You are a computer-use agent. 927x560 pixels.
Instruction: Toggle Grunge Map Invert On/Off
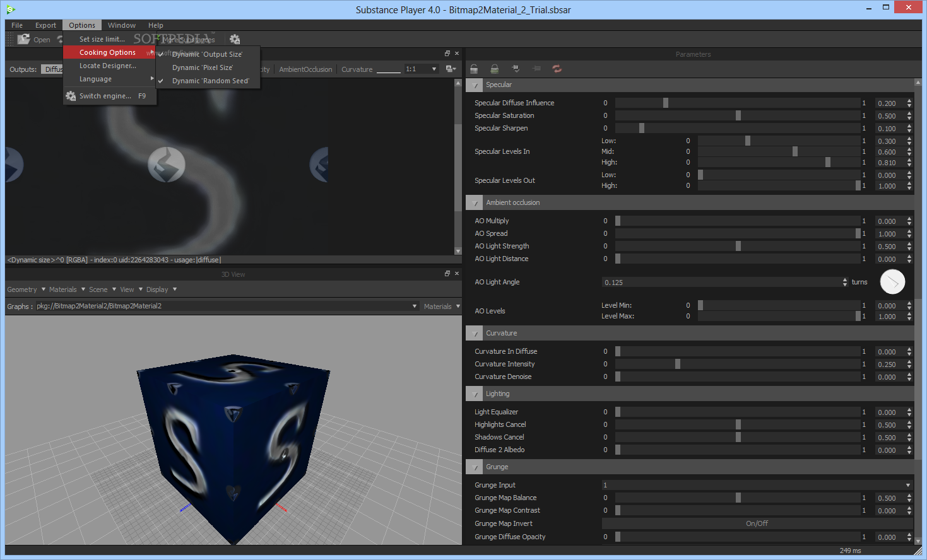757,523
